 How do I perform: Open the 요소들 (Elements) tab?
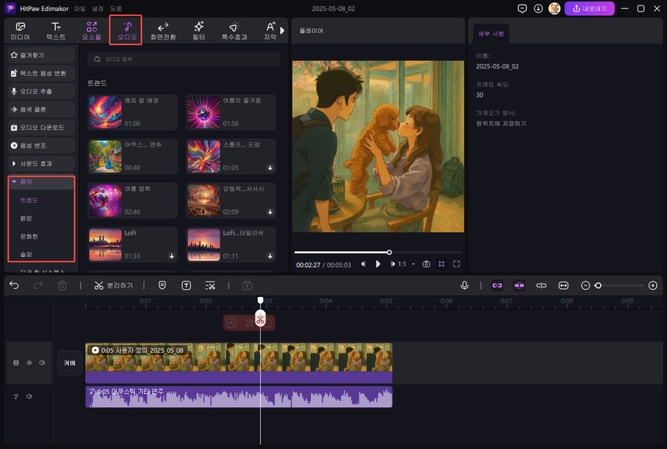click(x=91, y=31)
